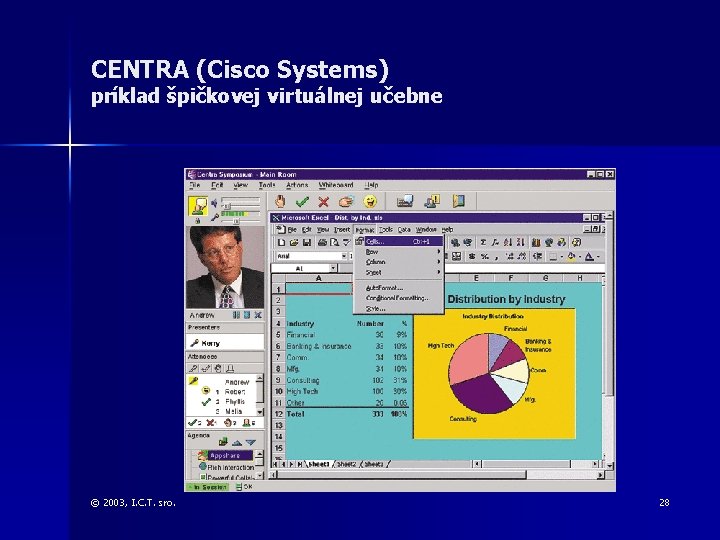This screenshot has height=540, width=720.
Task: Click the Excel Save diskette icon
Action: pos(306,242)
